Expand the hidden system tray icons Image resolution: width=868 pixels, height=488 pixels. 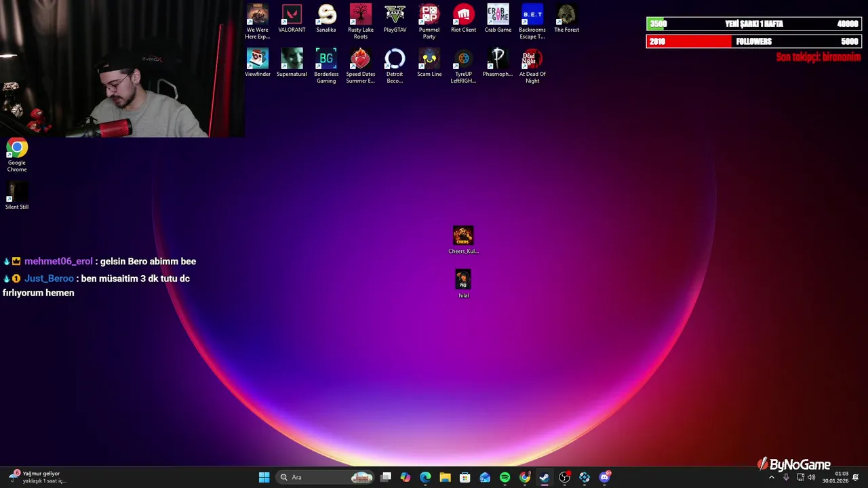pyautogui.click(x=771, y=477)
